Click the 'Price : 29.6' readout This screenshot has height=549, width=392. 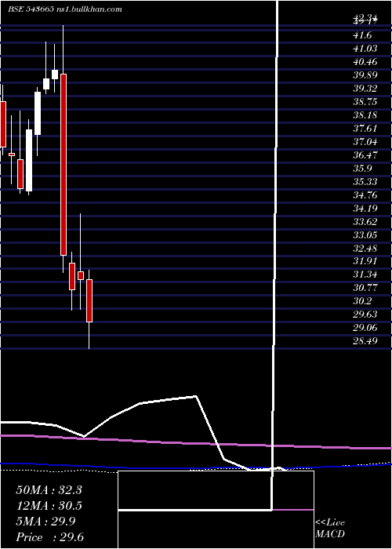click(49, 537)
